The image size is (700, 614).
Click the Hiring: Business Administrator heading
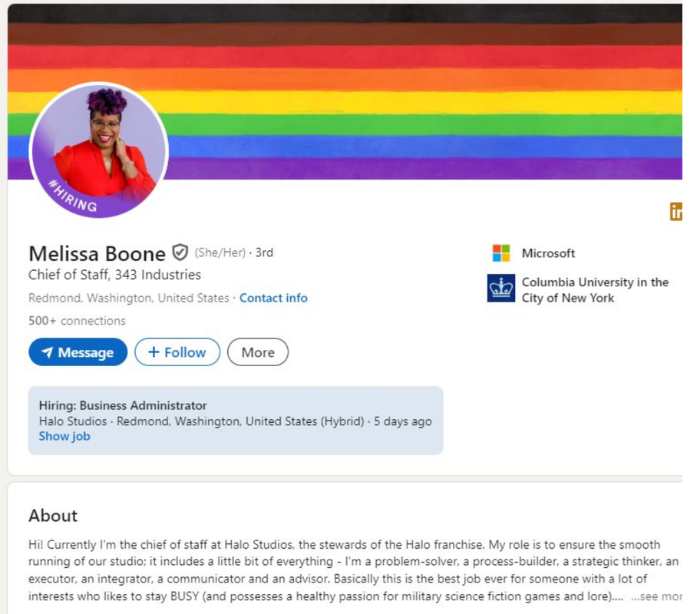123,405
